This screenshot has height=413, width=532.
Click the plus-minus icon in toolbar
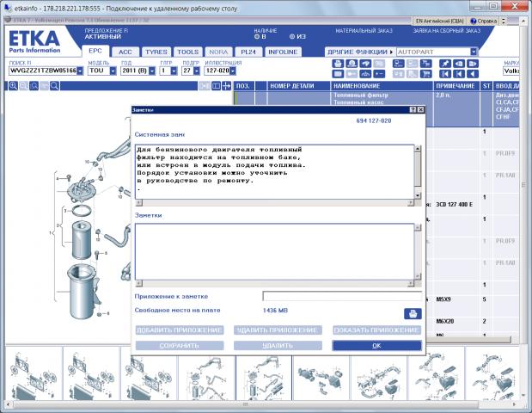(x=379, y=74)
